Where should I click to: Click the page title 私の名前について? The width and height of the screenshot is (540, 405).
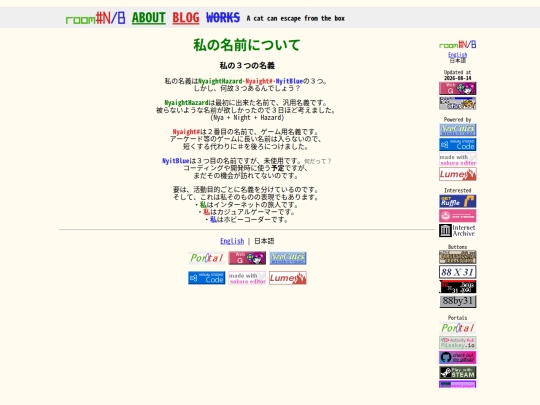pos(247,45)
